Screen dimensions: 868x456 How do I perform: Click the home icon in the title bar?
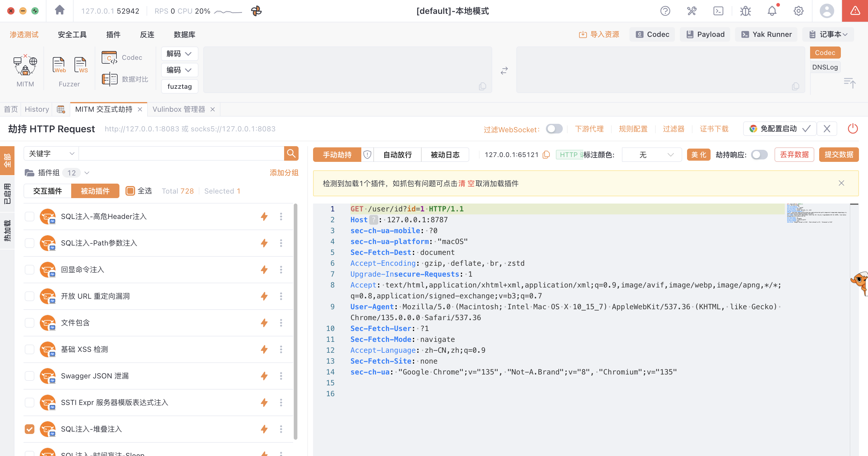point(60,10)
